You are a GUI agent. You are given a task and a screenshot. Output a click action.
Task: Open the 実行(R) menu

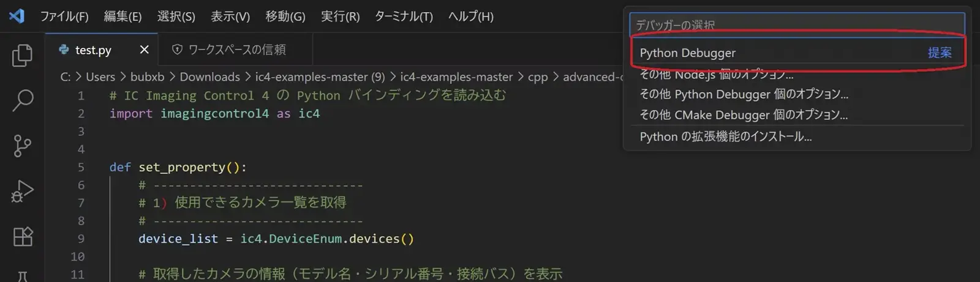pos(341,17)
